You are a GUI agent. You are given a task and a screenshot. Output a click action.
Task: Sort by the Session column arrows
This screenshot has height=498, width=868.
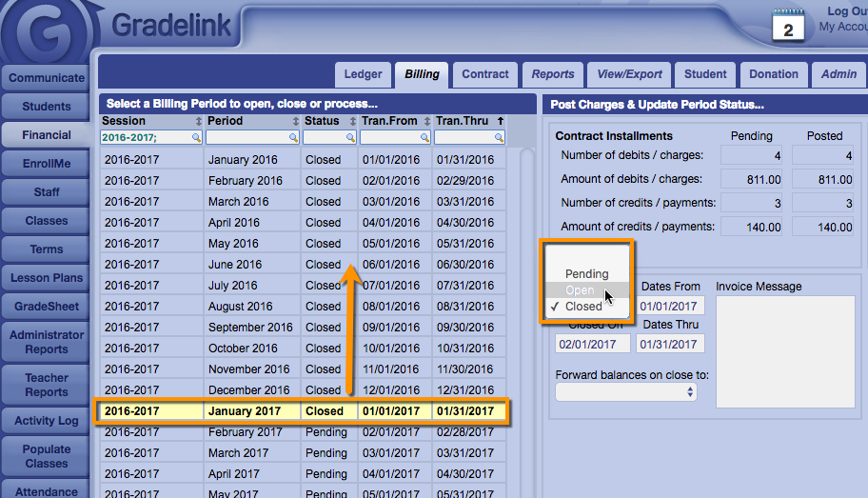[x=199, y=122]
